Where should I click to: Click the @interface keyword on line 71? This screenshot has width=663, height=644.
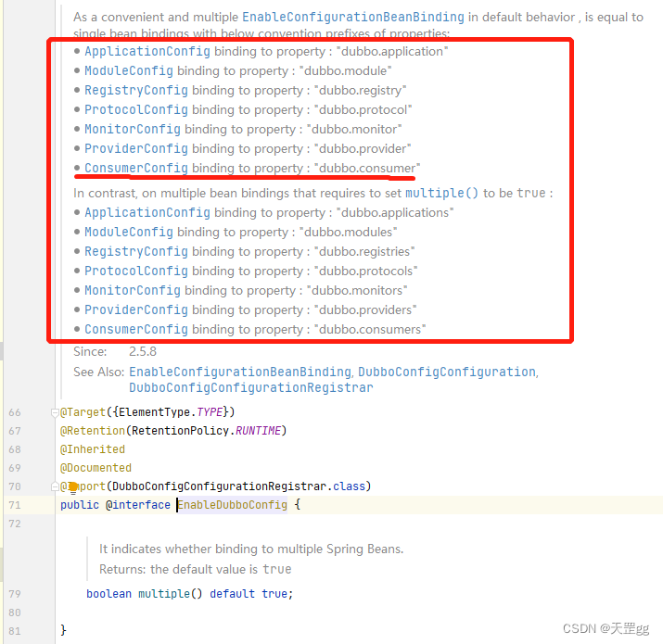tap(138, 505)
